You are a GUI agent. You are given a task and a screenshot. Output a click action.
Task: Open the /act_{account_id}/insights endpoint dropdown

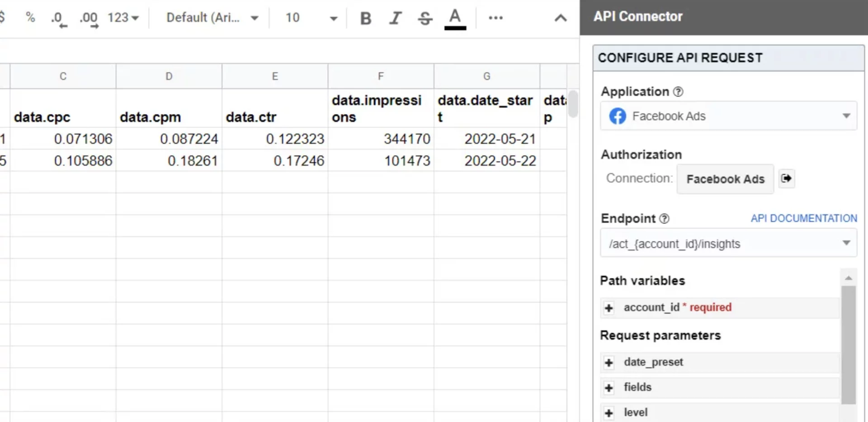(x=728, y=244)
